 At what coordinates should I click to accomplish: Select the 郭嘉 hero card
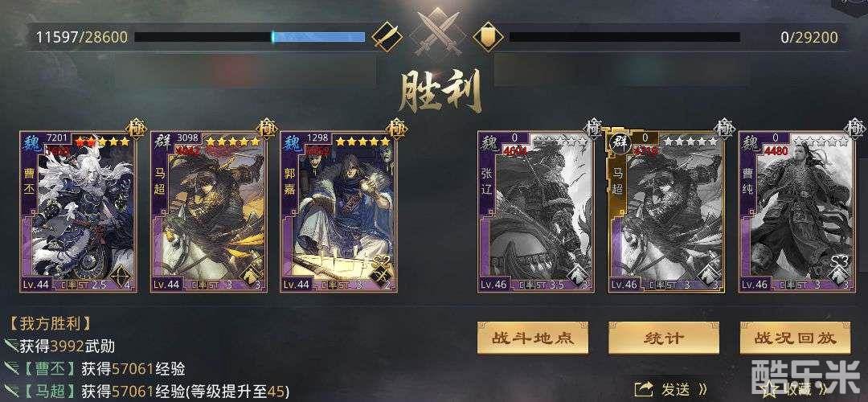[x=339, y=211]
